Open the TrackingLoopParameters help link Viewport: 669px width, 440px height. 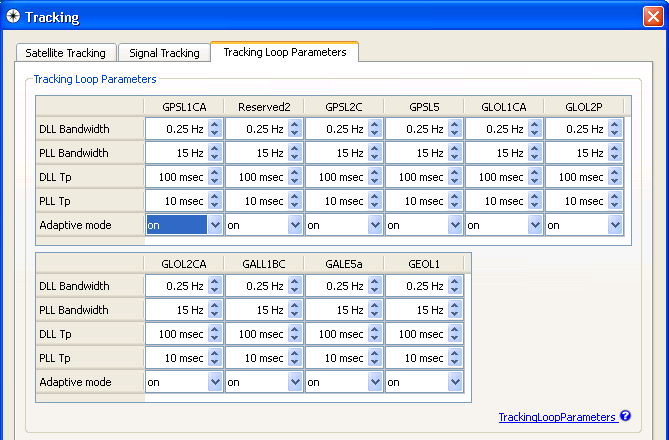pyautogui.click(x=557, y=417)
